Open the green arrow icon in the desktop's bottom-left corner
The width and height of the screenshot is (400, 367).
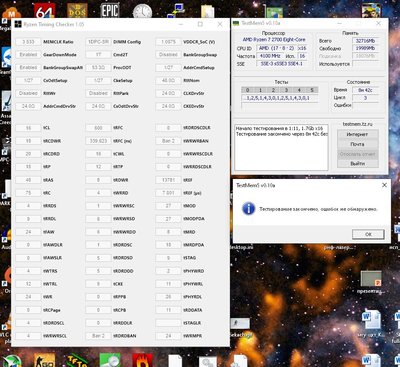[11, 361]
